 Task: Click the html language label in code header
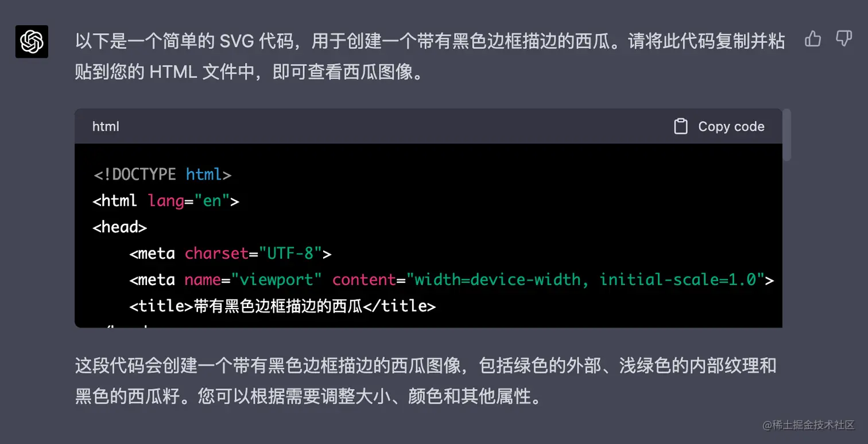coord(106,127)
